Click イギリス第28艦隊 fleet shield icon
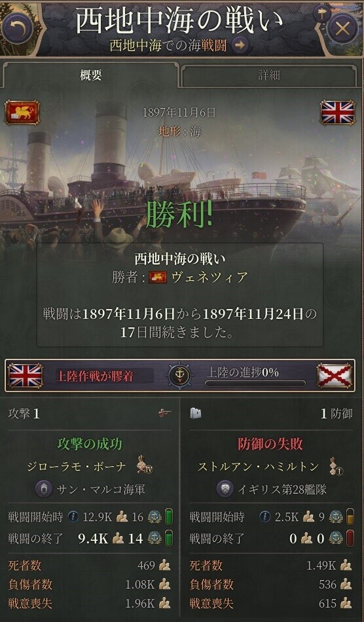 tap(225, 489)
